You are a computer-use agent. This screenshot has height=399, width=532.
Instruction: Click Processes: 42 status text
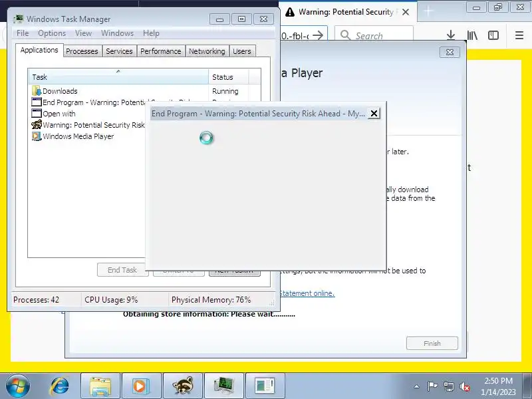[x=36, y=300]
